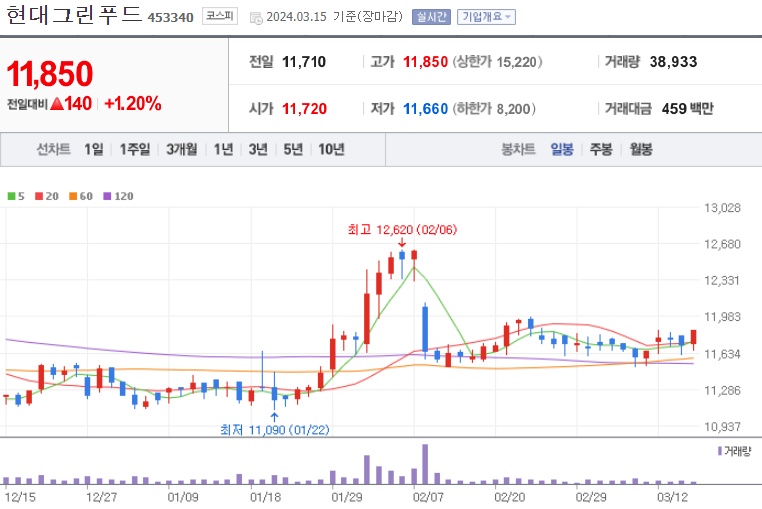762x509 pixels.
Task: Select 주봉 weekly candle chart
Action: click(x=601, y=149)
